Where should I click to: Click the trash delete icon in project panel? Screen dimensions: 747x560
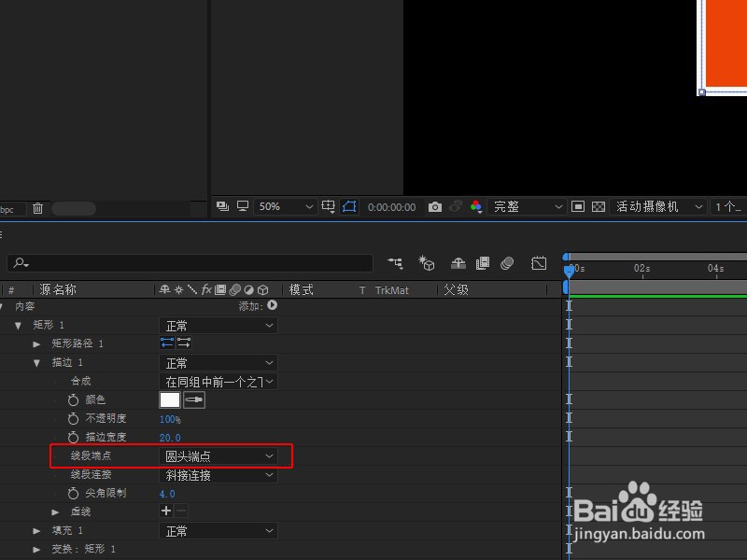tap(37, 208)
